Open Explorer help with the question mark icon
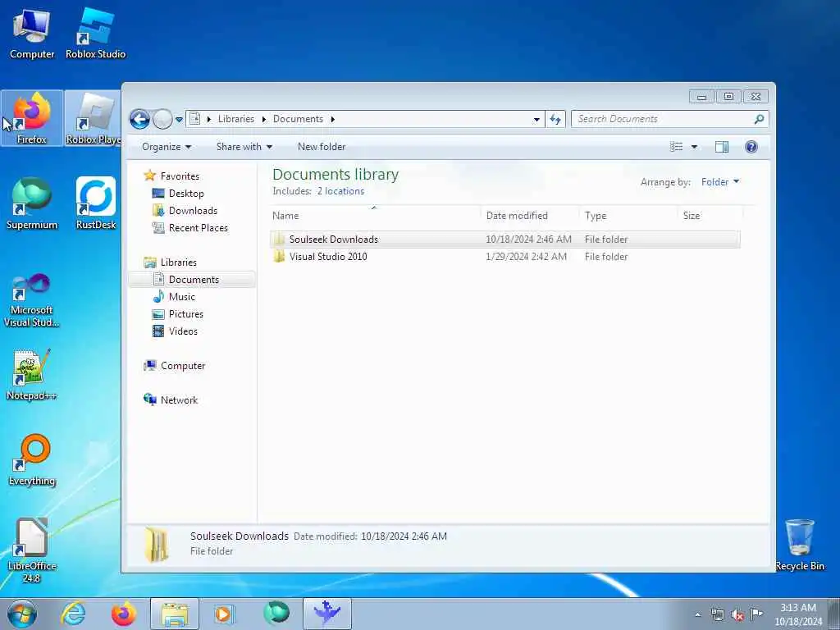The image size is (840, 630). pyautogui.click(x=751, y=147)
